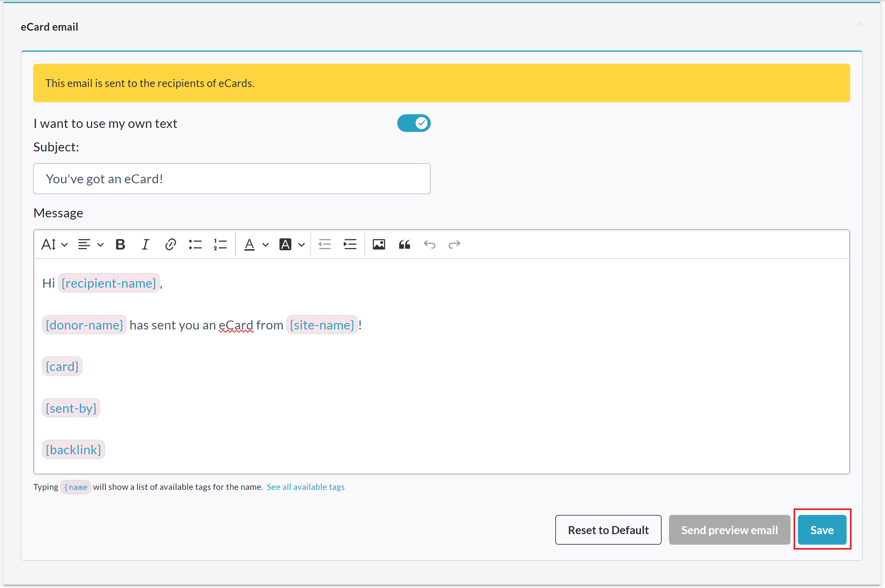Create a numbered list
The height and width of the screenshot is (588, 885).
(220, 245)
